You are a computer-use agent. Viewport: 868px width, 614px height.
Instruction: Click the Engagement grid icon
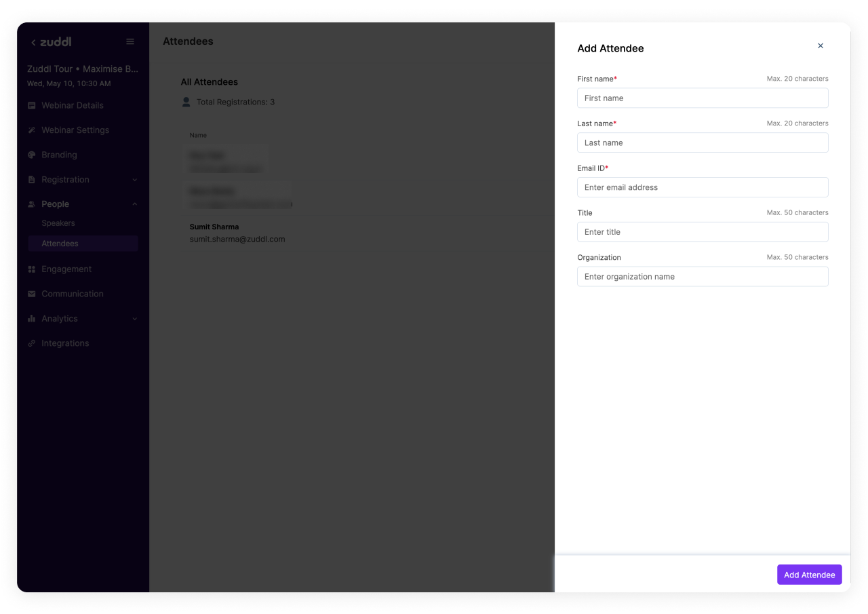tap(32, 269)
